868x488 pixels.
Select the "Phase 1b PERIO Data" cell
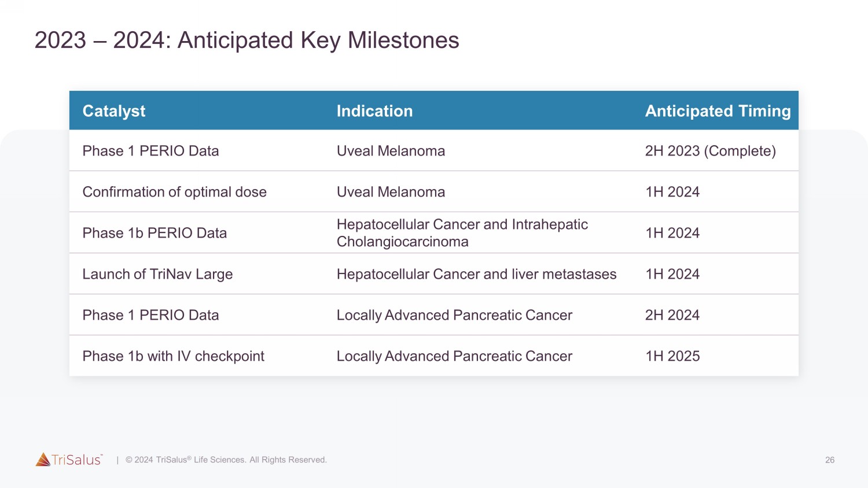pyautogui.click(x=155, y=233)
